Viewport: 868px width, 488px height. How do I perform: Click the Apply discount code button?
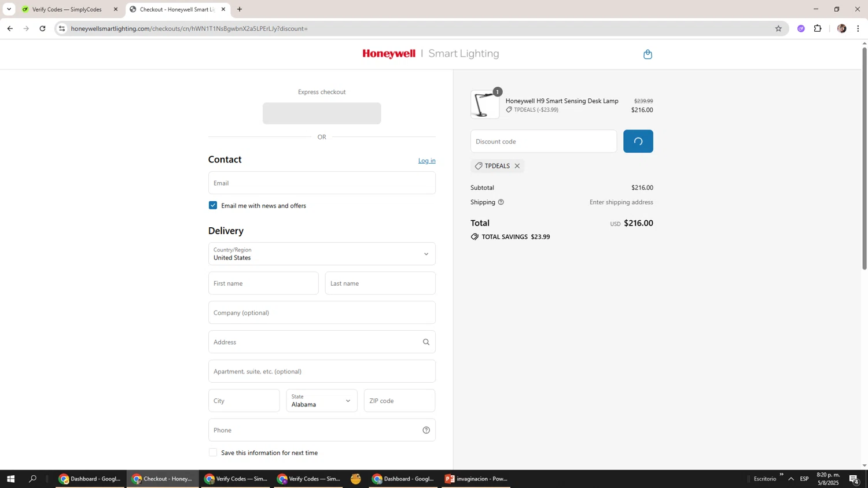638,141
